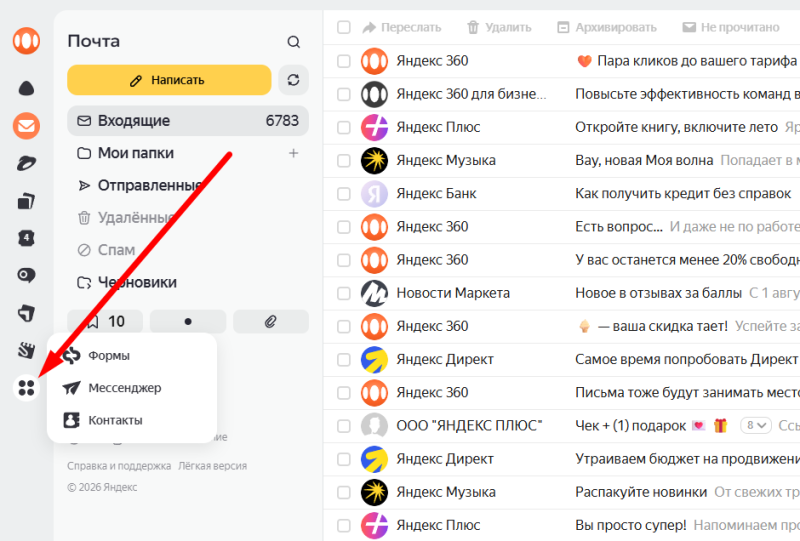Screen dimensions: 800x541
Task: Click the search magnifier next to Почта
Action: 293,42
